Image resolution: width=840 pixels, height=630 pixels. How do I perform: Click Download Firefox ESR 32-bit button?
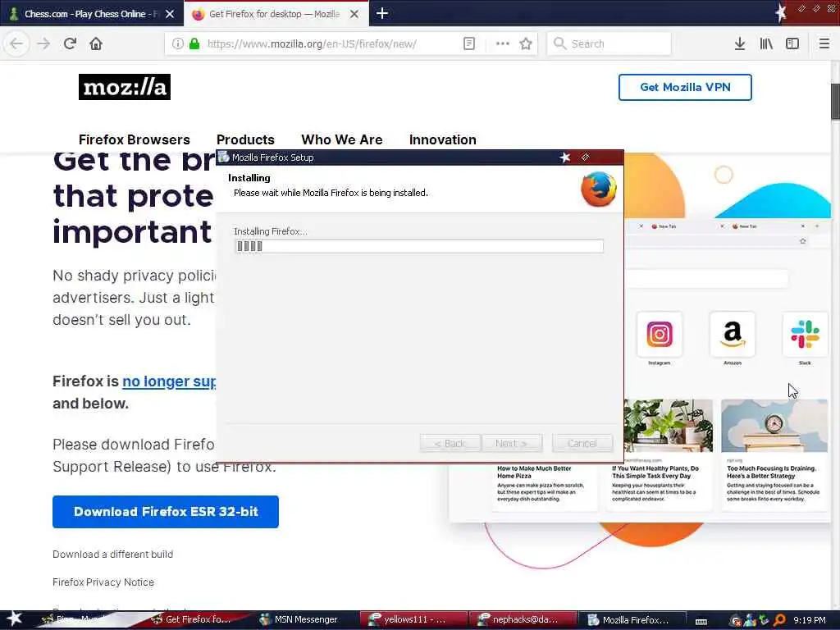(x=166, y=512)
